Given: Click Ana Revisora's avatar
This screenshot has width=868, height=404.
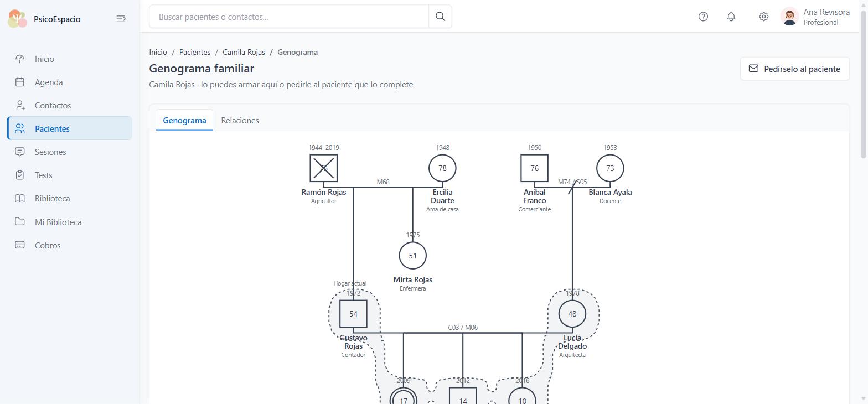Looking at the screenshot, I should point(789,17).
